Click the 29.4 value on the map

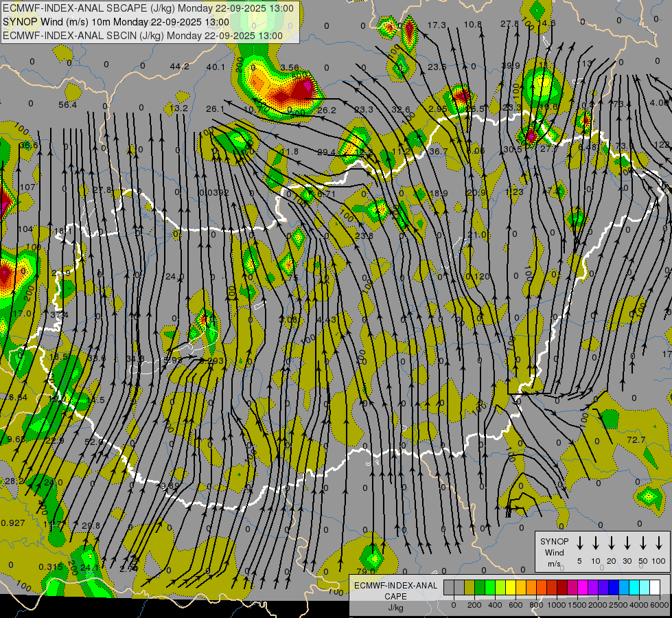[x=327, y=152]
